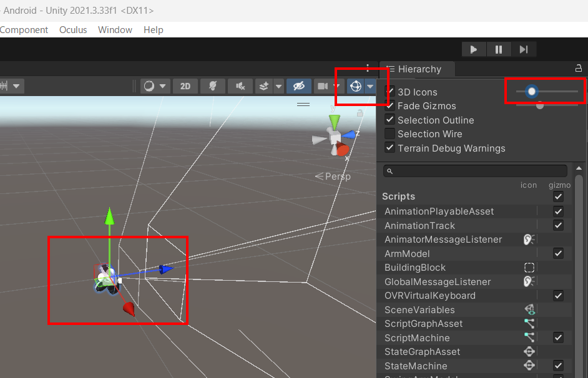Toggle scene audio mute icon
588x378 pixels.
click(x=240, y=86)
